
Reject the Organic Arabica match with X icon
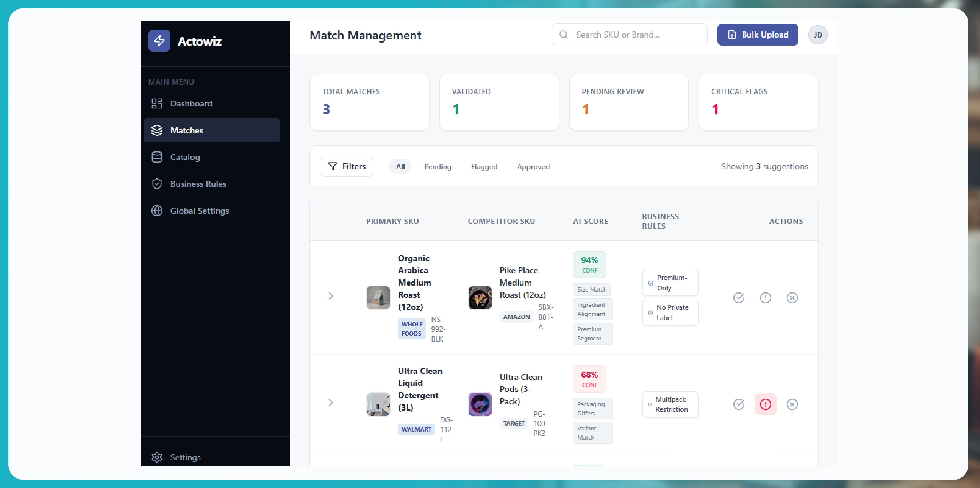792,298
